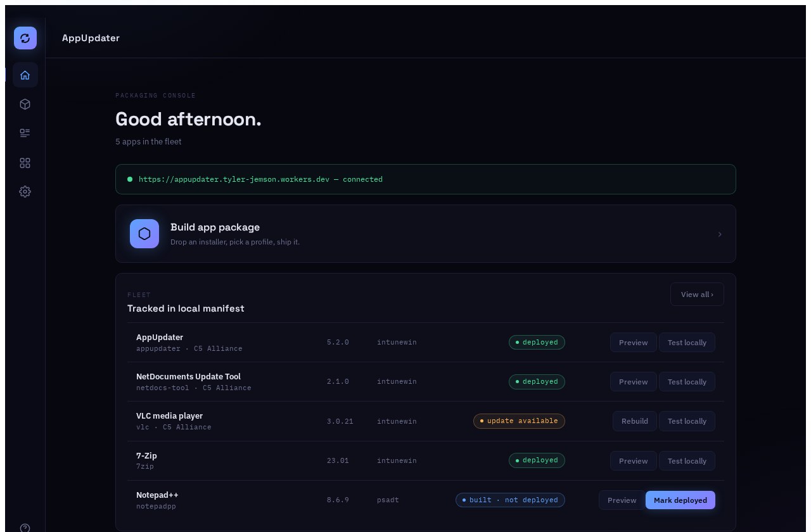Click the 5 apps in the fleet text

[x=148, y=141]
